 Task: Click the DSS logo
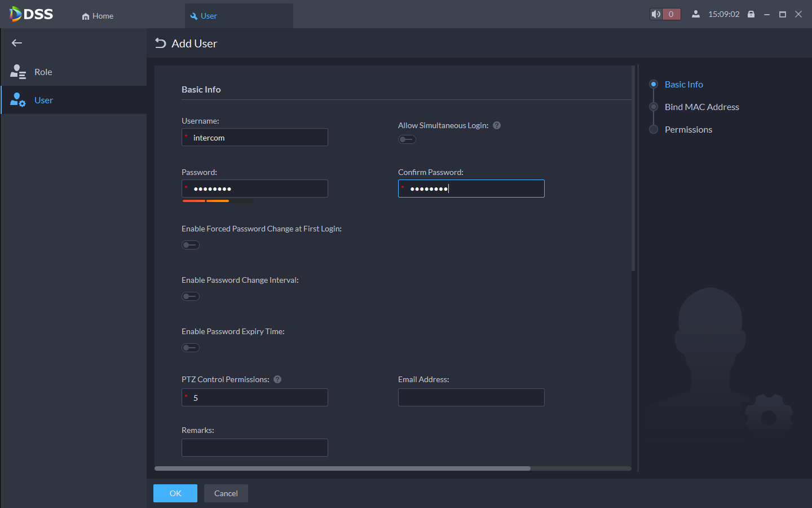coord(32,14)
